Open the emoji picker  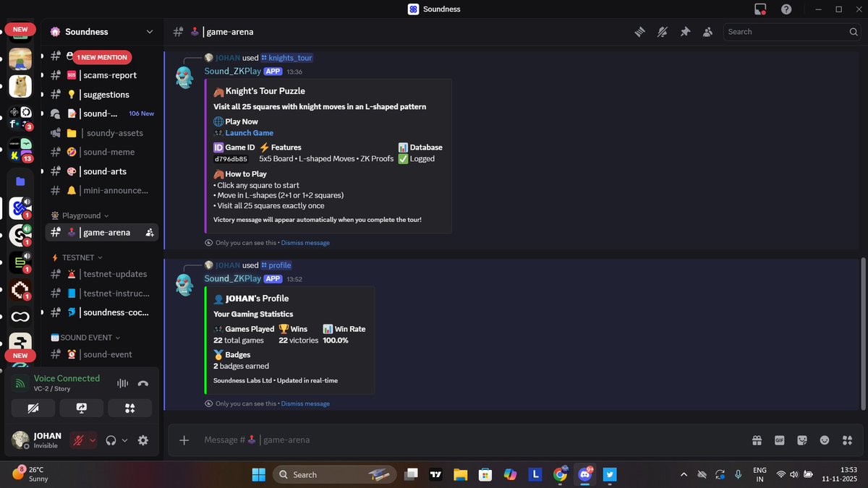(825, 440)
